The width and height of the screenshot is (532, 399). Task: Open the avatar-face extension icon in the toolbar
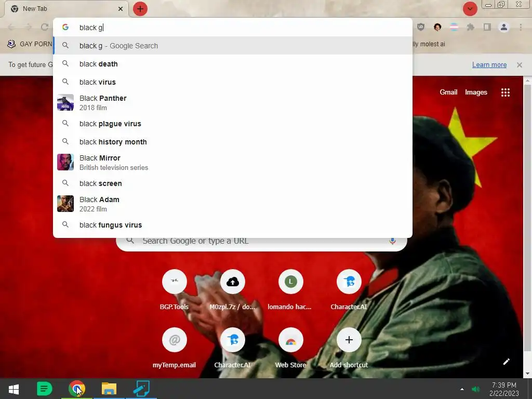(x=437, y=27)
